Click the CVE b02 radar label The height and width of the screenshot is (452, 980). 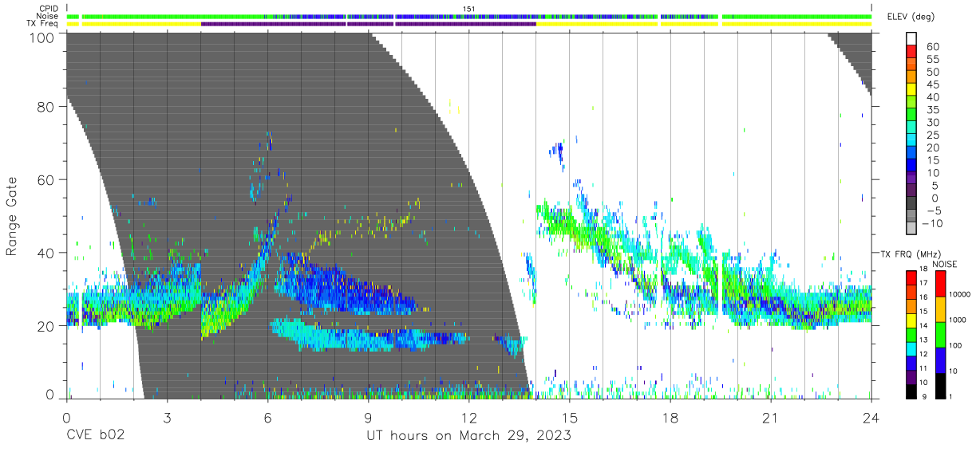95,436
